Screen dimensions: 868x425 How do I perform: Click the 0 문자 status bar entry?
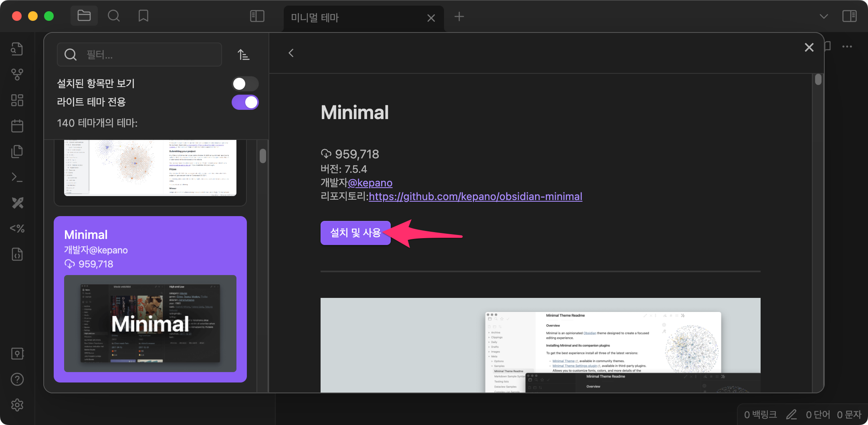(849, 415)
